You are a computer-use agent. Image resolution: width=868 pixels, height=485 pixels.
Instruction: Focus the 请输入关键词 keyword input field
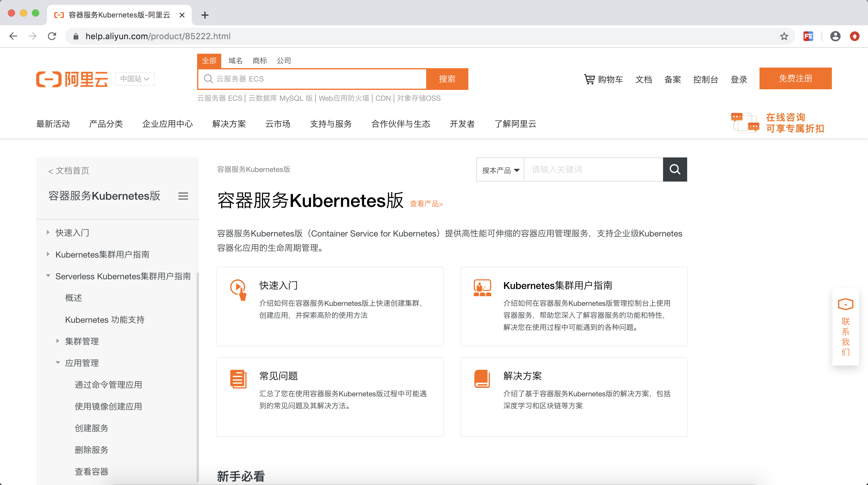pyautogui.click(x=593, y=170)
